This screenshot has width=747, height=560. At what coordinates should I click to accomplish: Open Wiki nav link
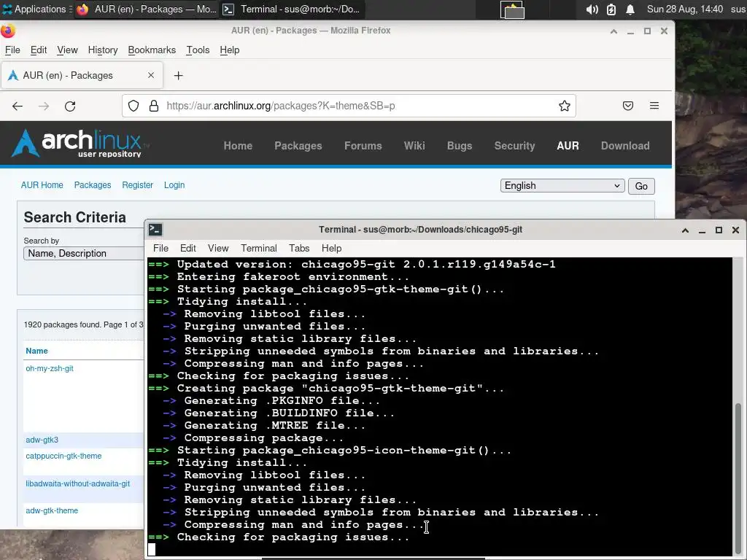(x=414, y=146)
